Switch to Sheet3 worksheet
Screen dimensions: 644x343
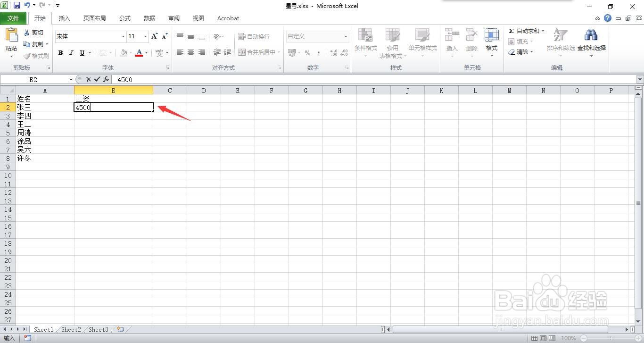coord(99,330)
